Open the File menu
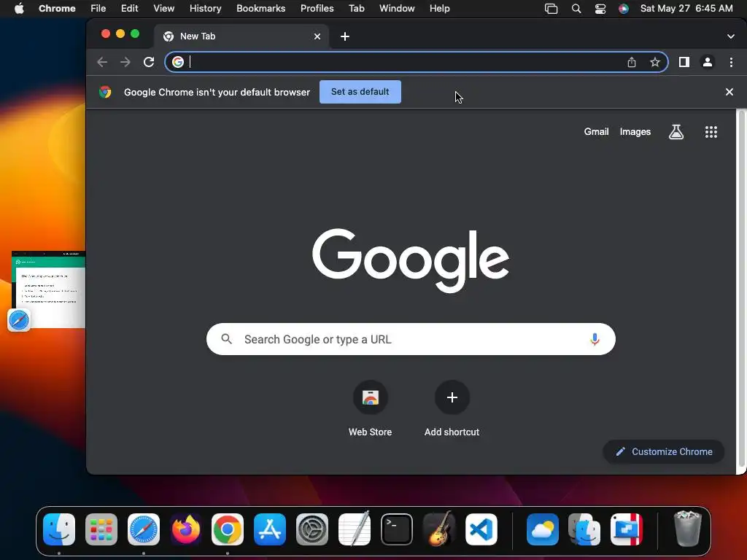The height and width of the screenshot is (560, 747). pyautogui.click(x=98, y=9)
